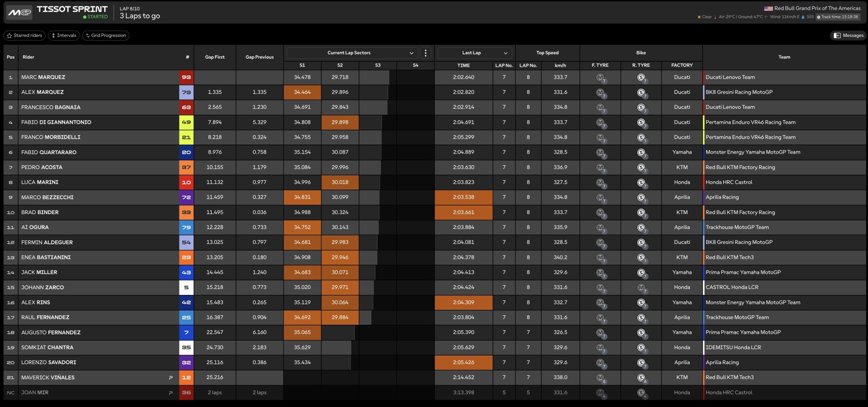This screenshot has width=868, height=407.
Task: Click Fabio Di Giannantonio front tyre icon
Action: (600, 122)
